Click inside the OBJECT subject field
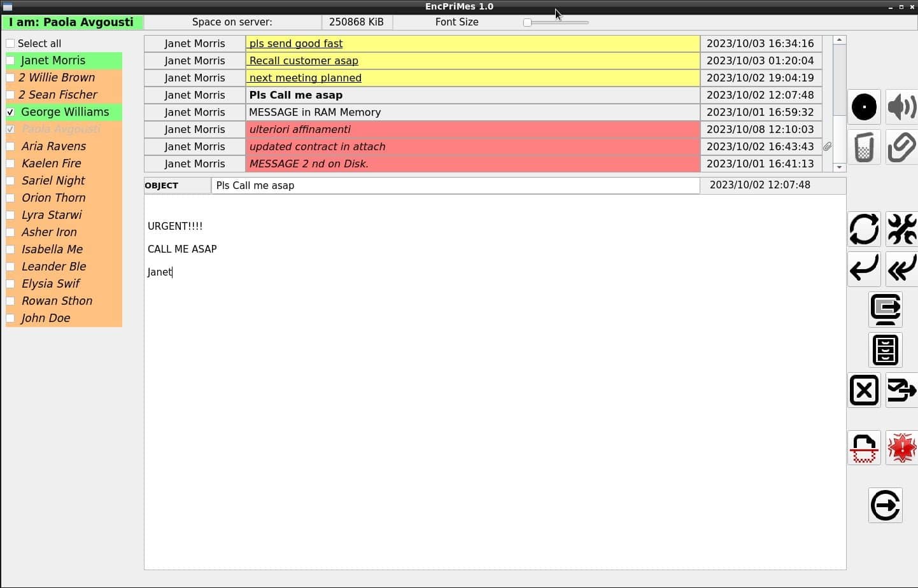918x588 pixels. 446,185
